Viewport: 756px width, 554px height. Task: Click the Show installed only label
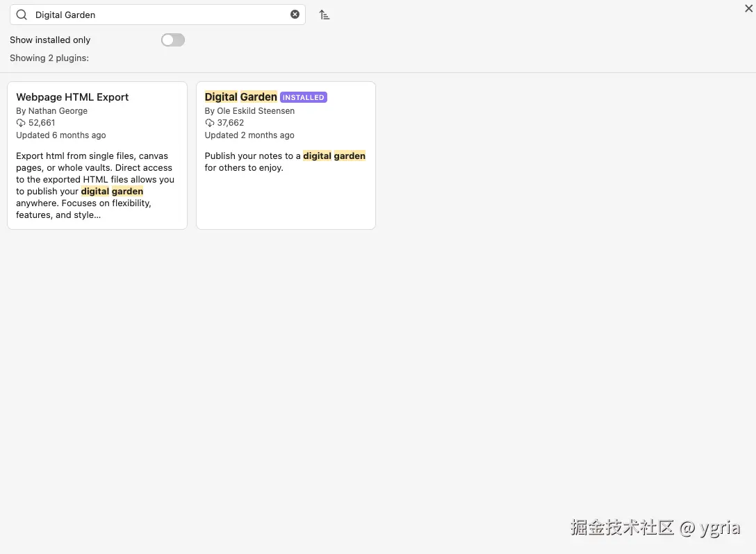coord(50,40)
